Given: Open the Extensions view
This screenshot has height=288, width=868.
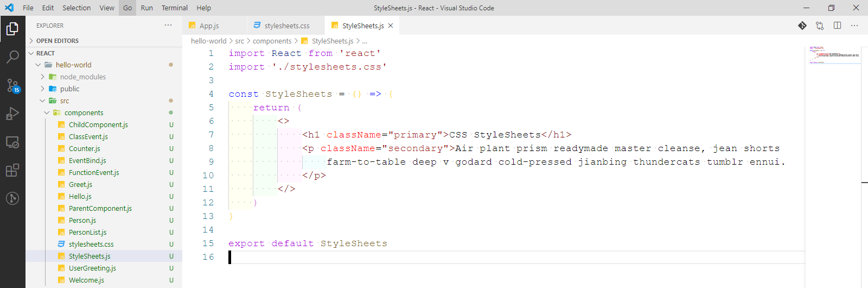Looking at the screenshot, I should pos(12,170).
